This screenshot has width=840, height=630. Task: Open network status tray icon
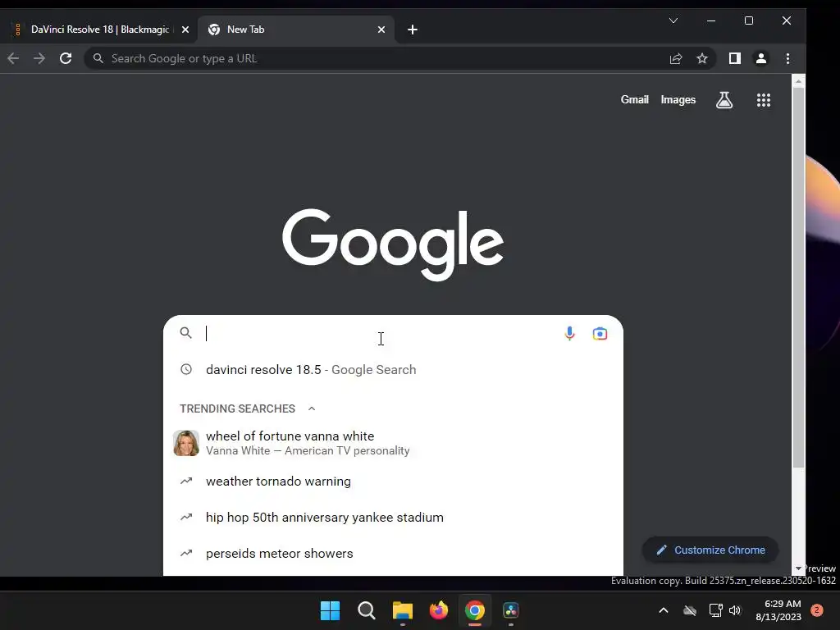pyautogui.click(x=715, y=610)
